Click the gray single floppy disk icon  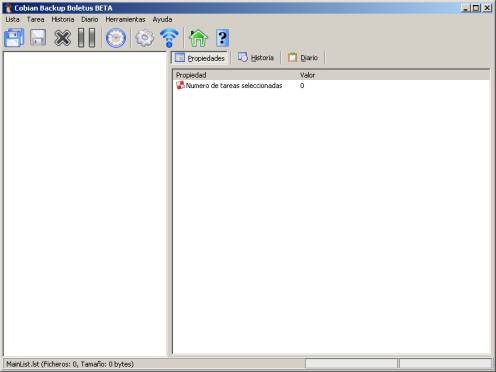pos(38,38)
